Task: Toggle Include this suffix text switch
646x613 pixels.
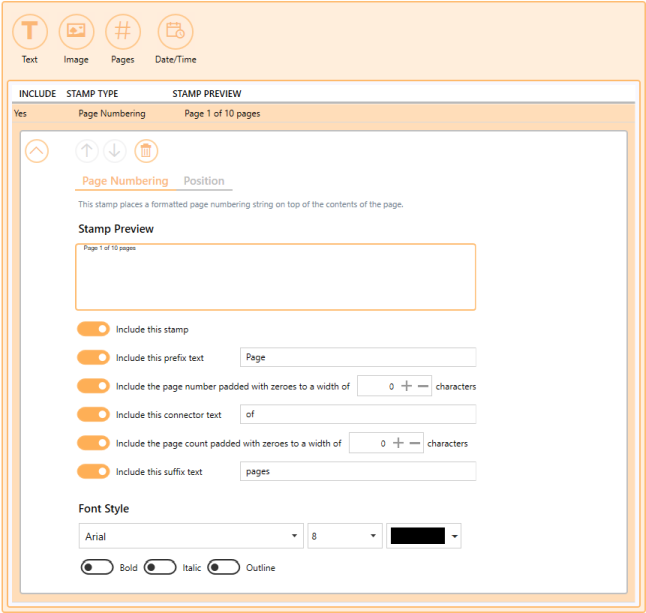Action: tap(94, 471)
